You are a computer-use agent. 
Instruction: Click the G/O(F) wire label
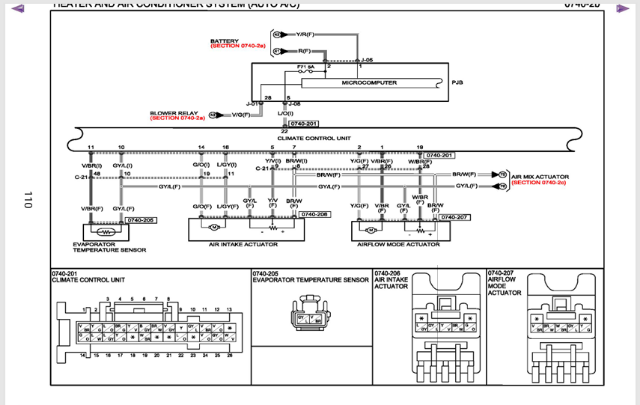(202, 207)
